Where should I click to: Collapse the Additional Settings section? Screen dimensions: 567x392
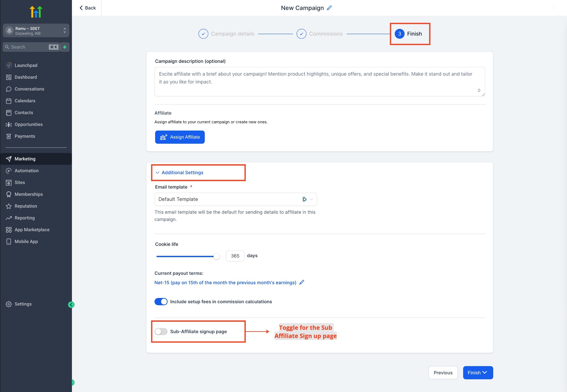tap(182, 173)
